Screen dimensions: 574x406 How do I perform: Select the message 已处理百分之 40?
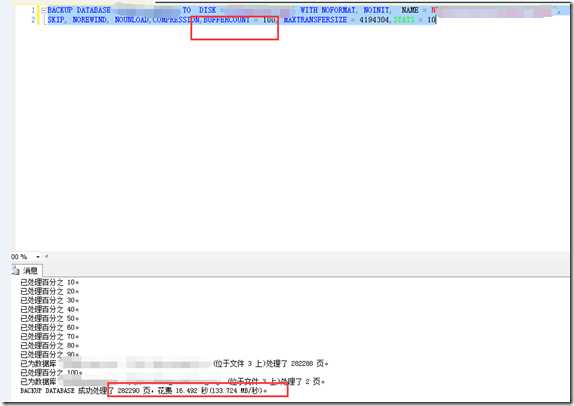[49, 309]
